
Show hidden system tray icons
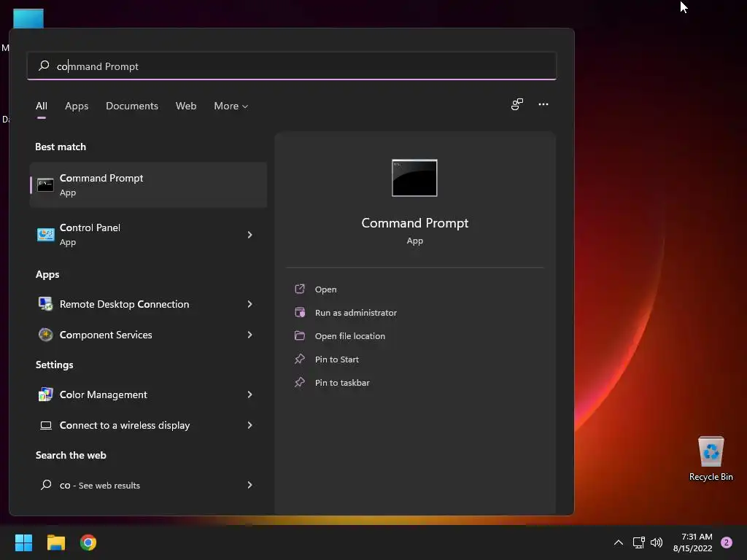tap(619, 542)
